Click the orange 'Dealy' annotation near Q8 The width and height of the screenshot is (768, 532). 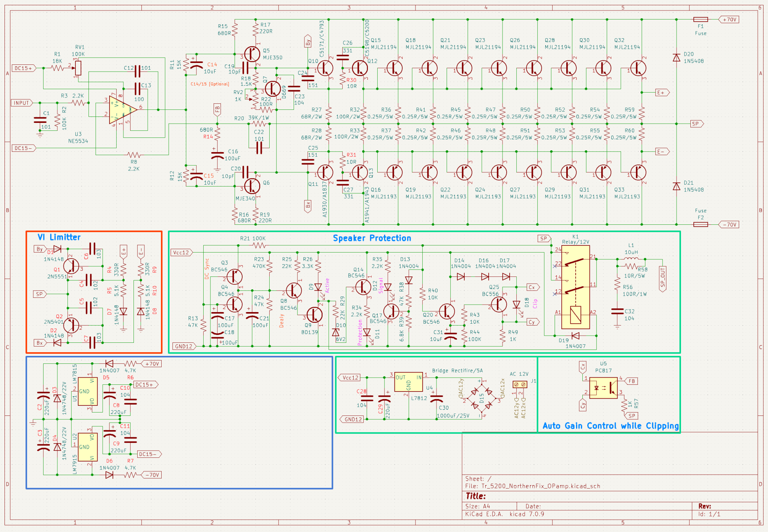click(x=282, y=321)
